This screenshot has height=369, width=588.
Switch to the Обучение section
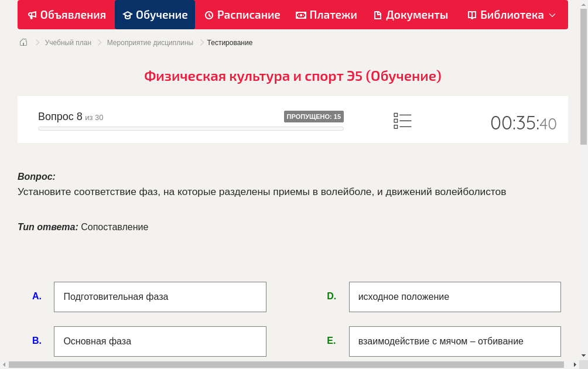[x=155, y=15]
